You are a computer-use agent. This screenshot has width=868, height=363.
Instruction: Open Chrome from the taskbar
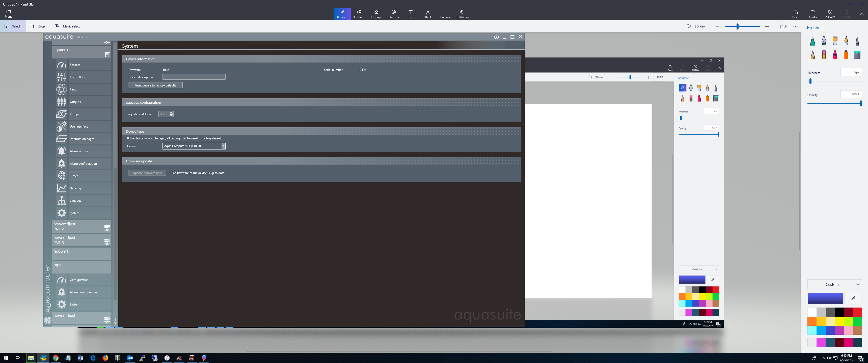point(56,358)
